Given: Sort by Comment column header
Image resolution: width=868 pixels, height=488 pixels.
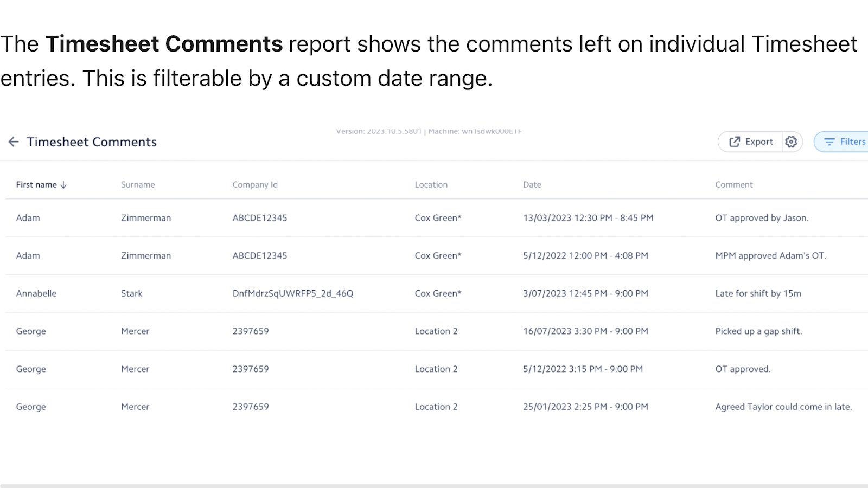Looking at the screenshot, I should click(734, 185).
